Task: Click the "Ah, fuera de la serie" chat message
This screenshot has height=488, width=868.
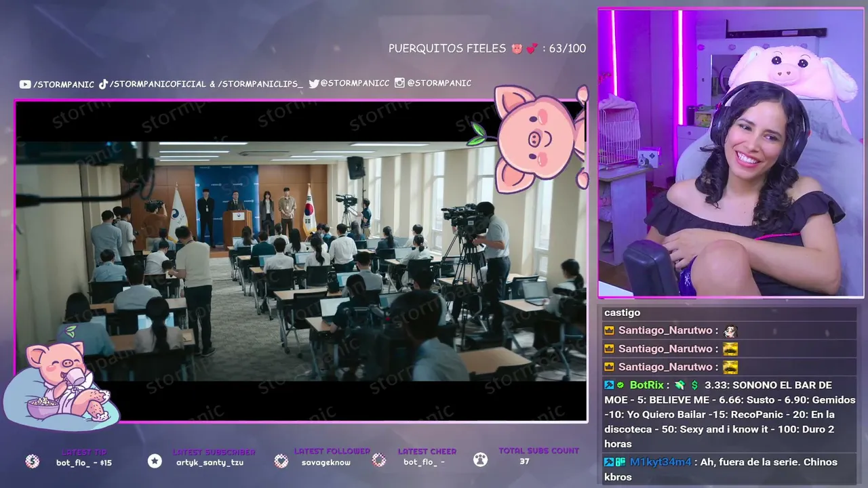Action: (x=721, y=470)
